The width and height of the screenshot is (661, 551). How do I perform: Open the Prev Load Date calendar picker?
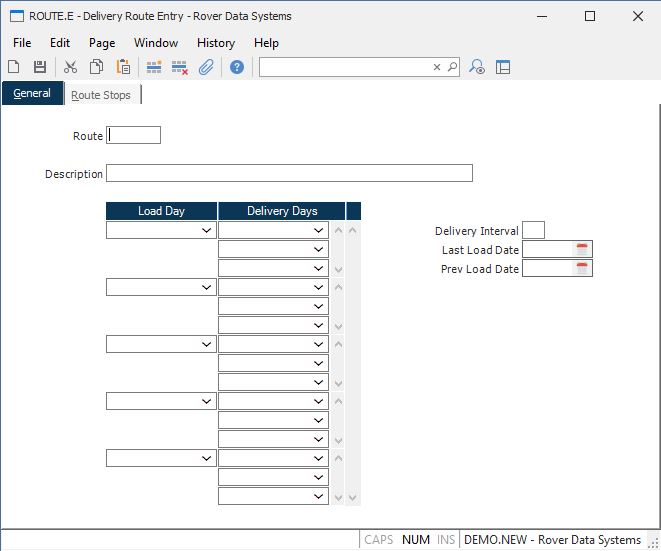tap(582, 269)
